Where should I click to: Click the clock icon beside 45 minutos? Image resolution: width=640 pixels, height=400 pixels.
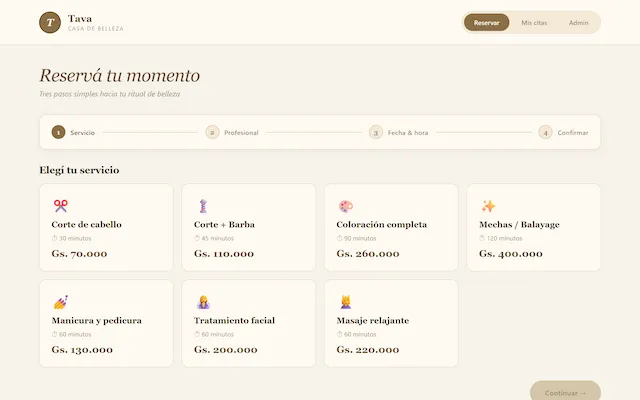click(197, 238)
